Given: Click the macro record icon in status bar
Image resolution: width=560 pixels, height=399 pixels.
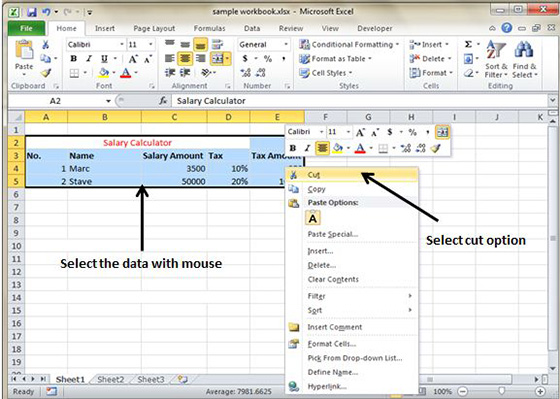Looking at the screenshot, I should (51, 391).
